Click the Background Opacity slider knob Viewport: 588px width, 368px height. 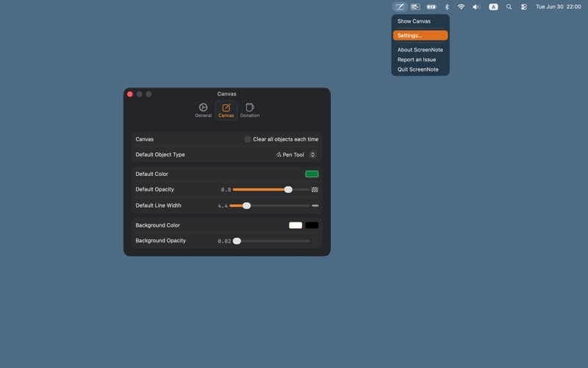pyautogui.click(x=237, y=241)
